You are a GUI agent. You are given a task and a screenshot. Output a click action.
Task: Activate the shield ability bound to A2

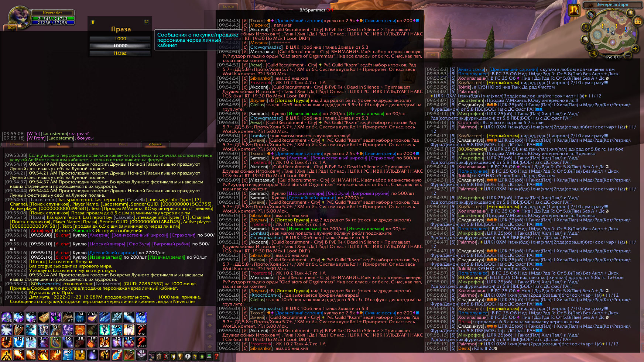tap(19, 330)
